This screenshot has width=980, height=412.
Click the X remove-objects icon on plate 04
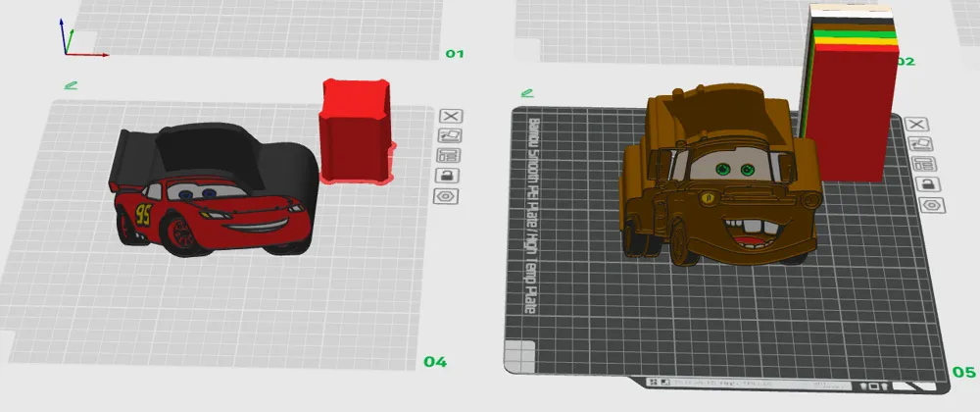point(451,117)
